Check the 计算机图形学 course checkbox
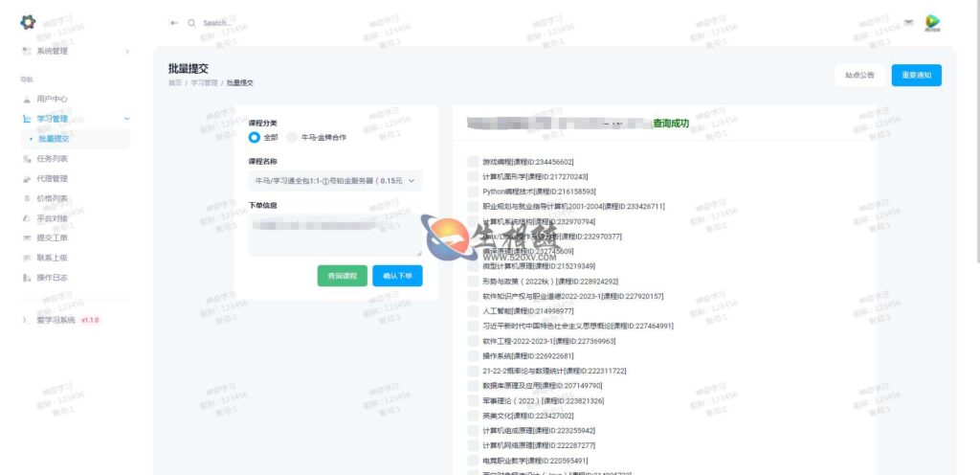980x475 pixels. (x=473, y=177)
